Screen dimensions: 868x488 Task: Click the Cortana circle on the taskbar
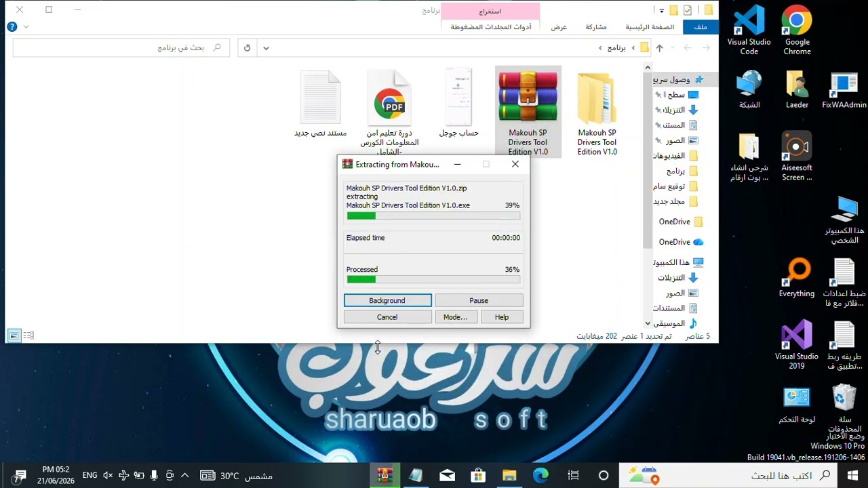(604, 475)
